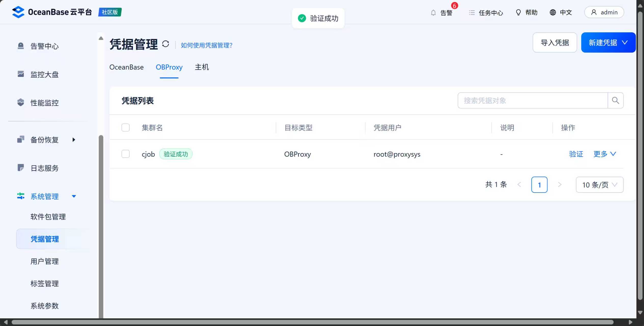The height and width of the screenshot is (326, 644).
Task: Switch to the 主机 tab
Action: coord(202,67)
